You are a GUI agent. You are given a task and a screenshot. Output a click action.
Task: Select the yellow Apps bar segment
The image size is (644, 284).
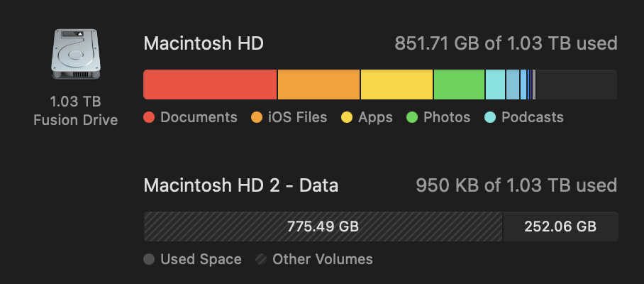tap(396, 84)
